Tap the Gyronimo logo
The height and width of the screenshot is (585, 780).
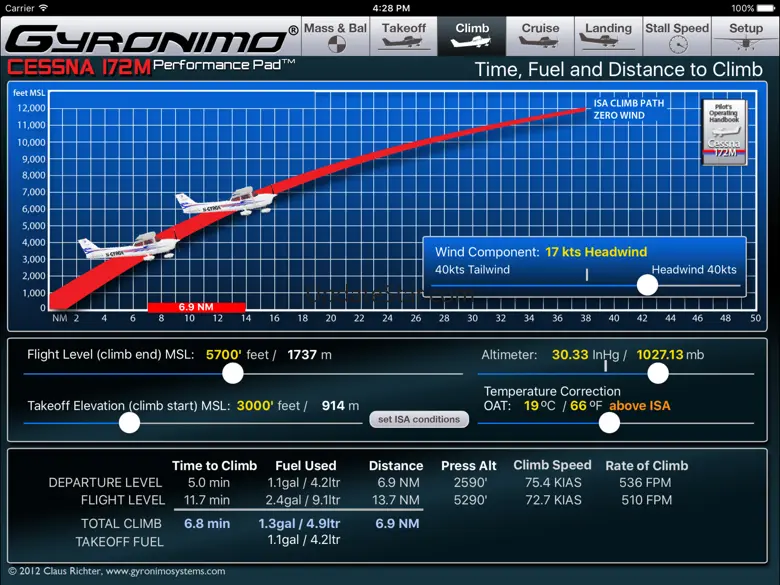coord(148,40)
